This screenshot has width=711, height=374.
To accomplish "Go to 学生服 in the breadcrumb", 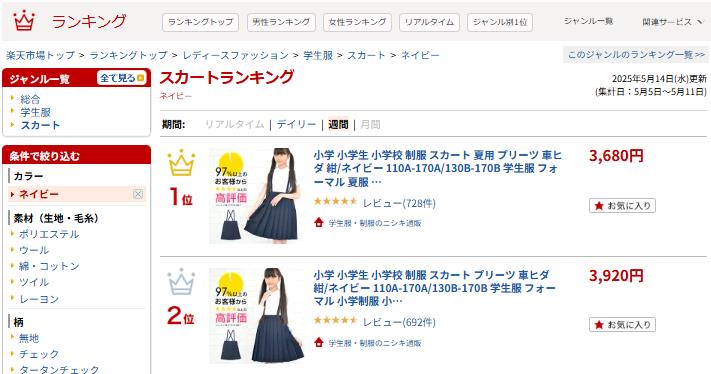I will (318, 55).
